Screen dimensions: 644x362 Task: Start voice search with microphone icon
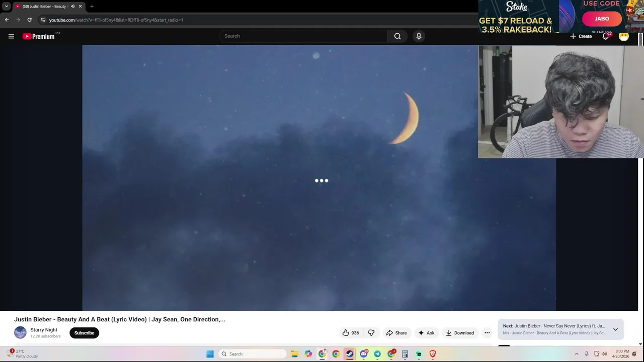(419, 36)
